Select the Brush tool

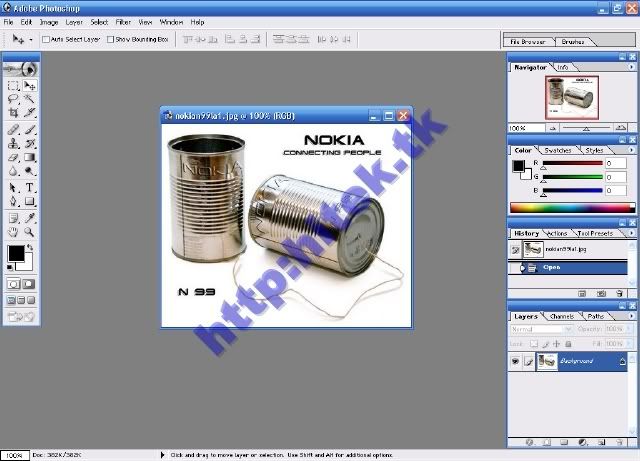coord(29,130)
